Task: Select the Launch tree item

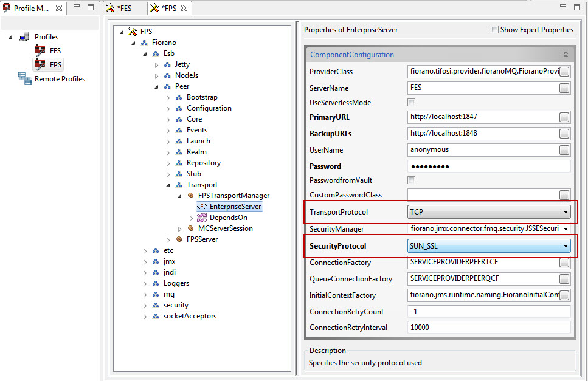Action: coord(198,141)
